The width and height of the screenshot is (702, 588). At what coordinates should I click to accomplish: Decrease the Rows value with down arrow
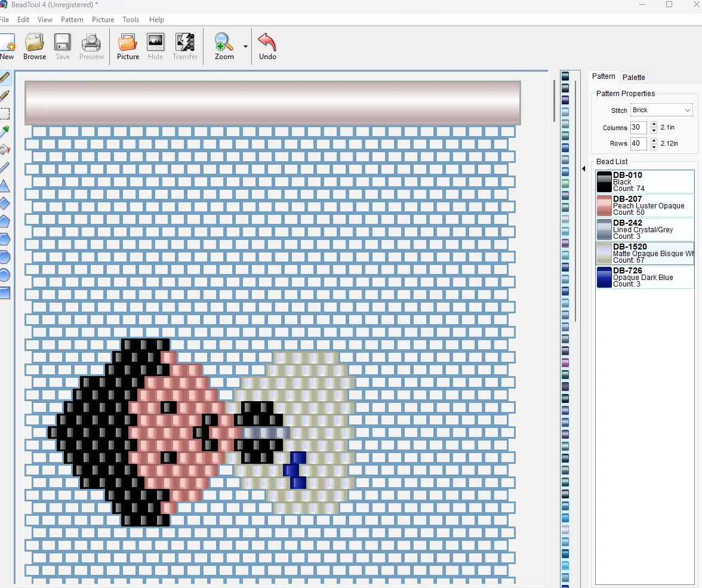tap(654, 146)
